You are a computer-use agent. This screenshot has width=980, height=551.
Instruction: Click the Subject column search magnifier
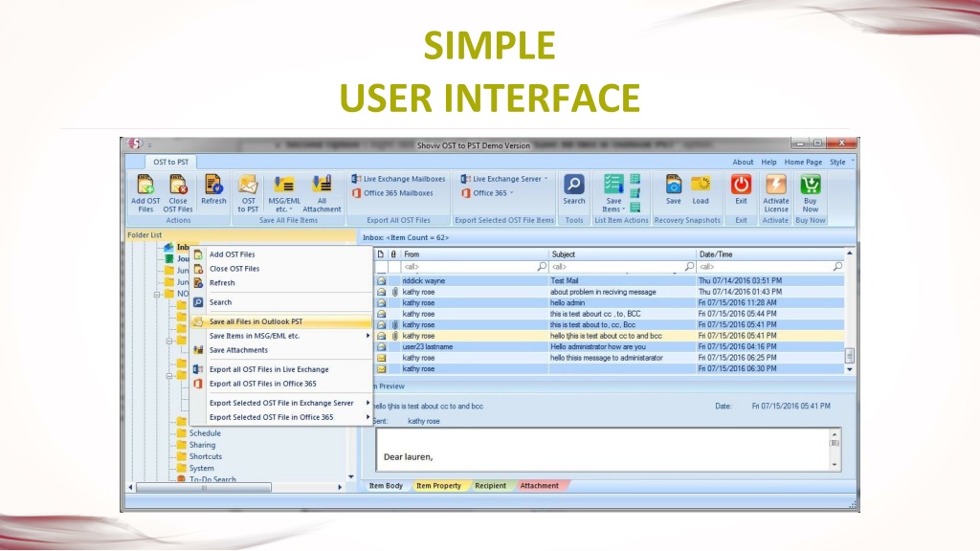tap(689, 267)
